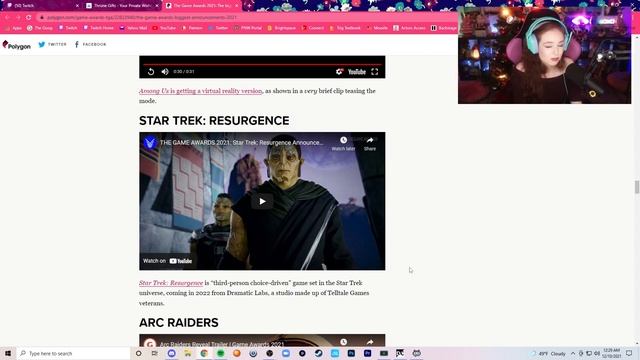Close the Twitch browser tab

click(77, 6)
